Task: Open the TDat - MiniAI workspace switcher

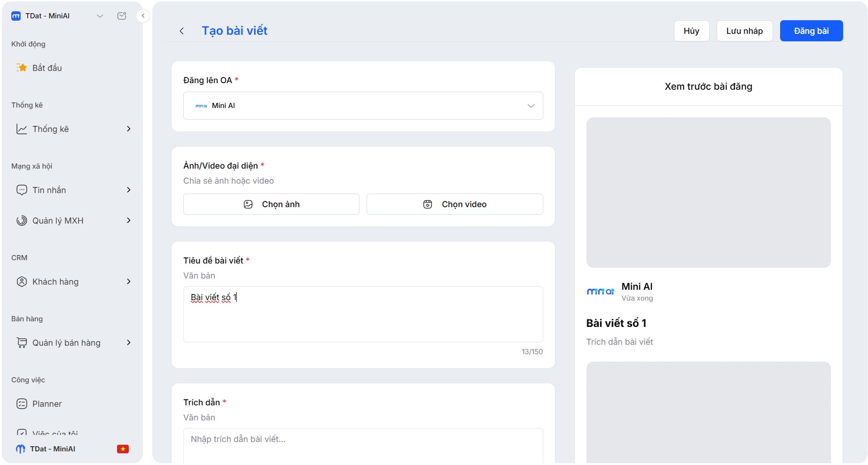Action: click(x=57, y=16)
